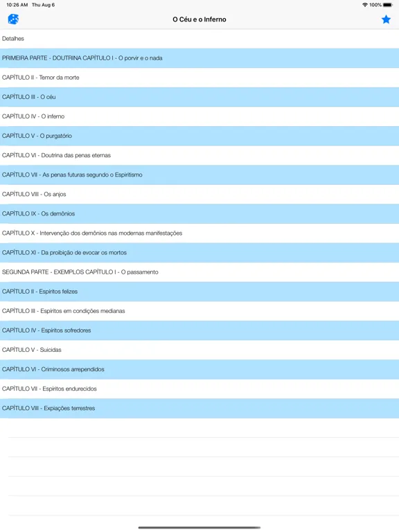
Task: Open SEGUNDA PARTE Capítulo I - O passamento
Action: [x=199, y=272]
